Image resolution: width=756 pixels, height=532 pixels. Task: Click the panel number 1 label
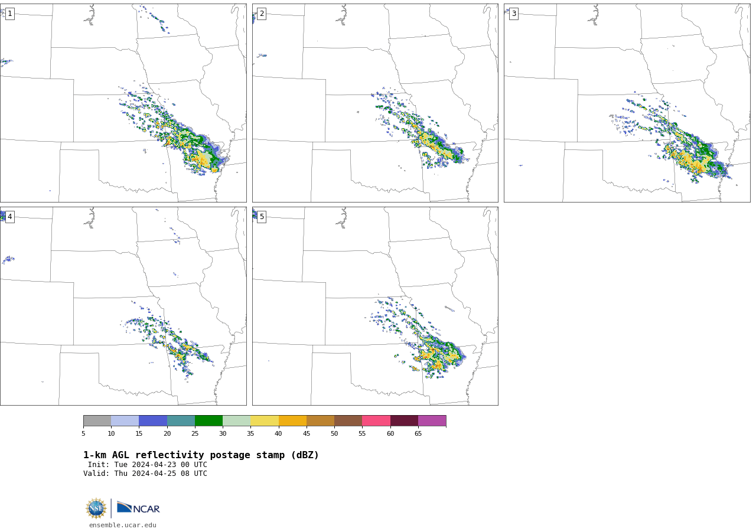click(9, 14)
